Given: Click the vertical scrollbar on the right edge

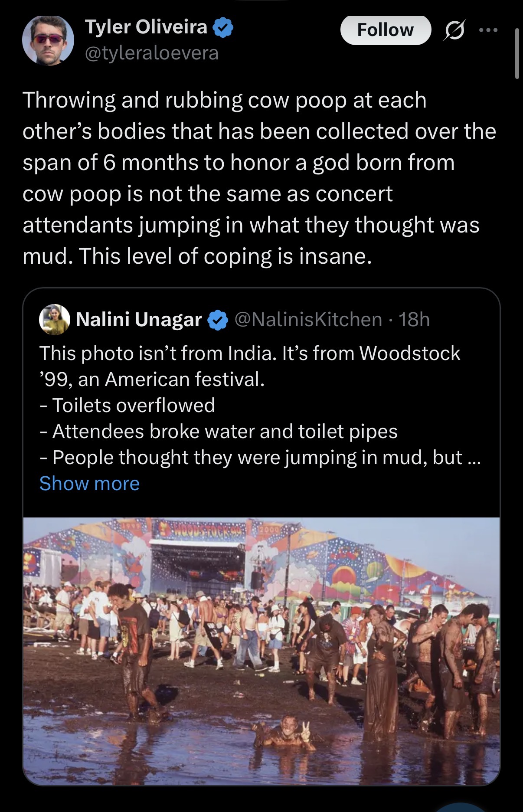Looking at the screenshot, I should (516, 54).
